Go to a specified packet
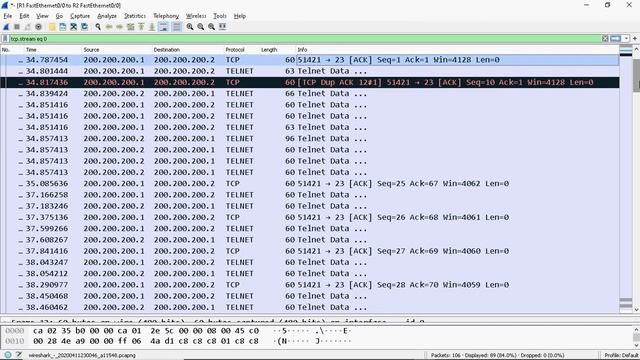This screenshot has width=640, height=360. 130,27
